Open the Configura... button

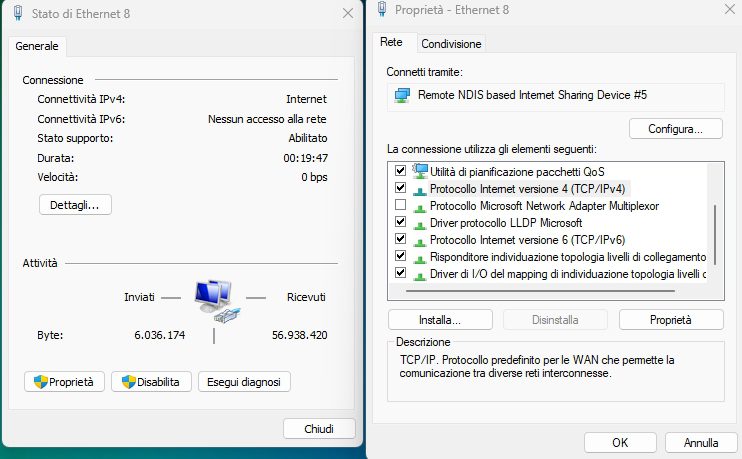coord(676,129)
